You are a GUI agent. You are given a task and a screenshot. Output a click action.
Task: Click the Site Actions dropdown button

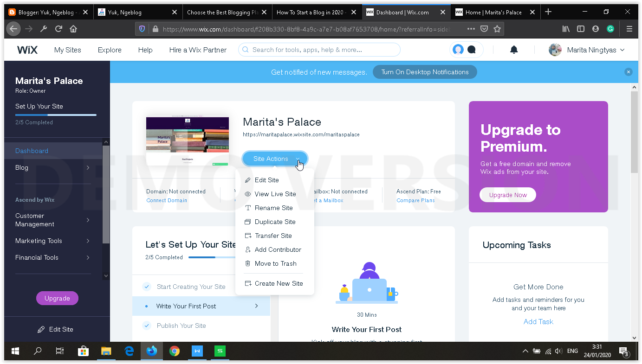(x=275, y=159)
